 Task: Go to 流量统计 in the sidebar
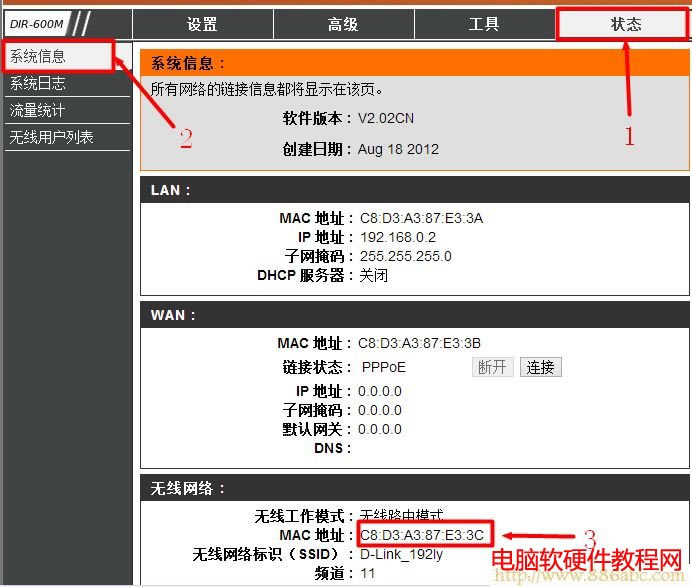38,110
